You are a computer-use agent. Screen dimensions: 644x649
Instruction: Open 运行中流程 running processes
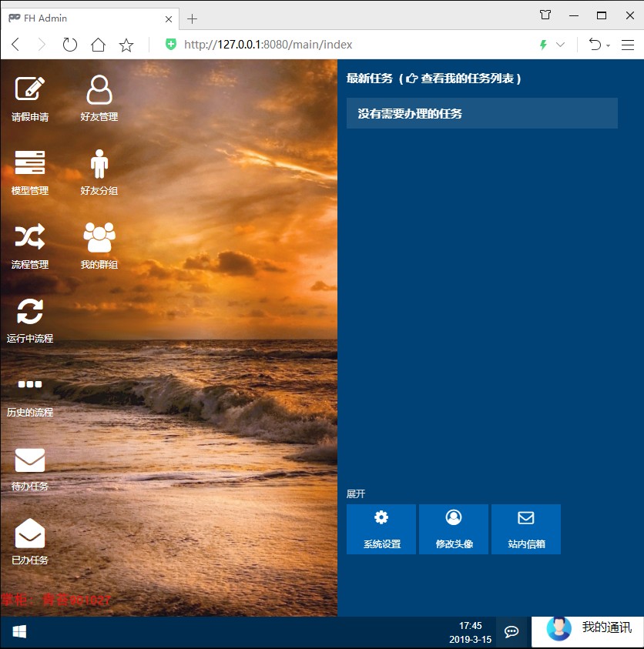pyautogui.click(x=30, y=320)
